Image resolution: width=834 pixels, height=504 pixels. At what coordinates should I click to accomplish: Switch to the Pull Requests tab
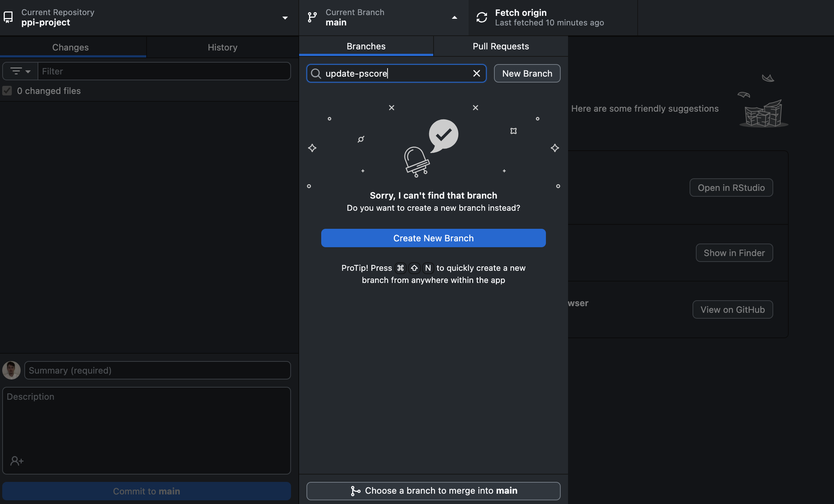(x=501, y=46)
